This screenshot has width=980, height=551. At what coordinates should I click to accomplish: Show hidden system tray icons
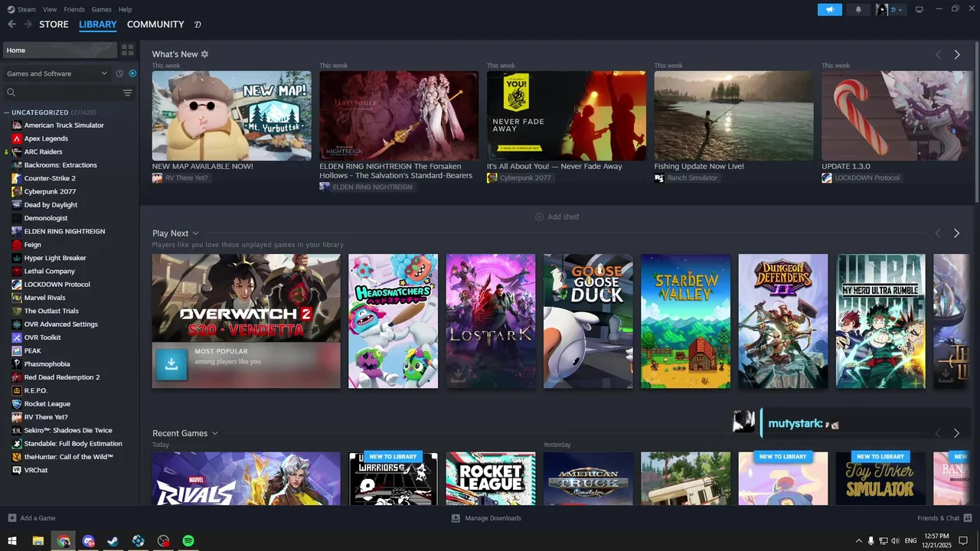tap(858, 541)
